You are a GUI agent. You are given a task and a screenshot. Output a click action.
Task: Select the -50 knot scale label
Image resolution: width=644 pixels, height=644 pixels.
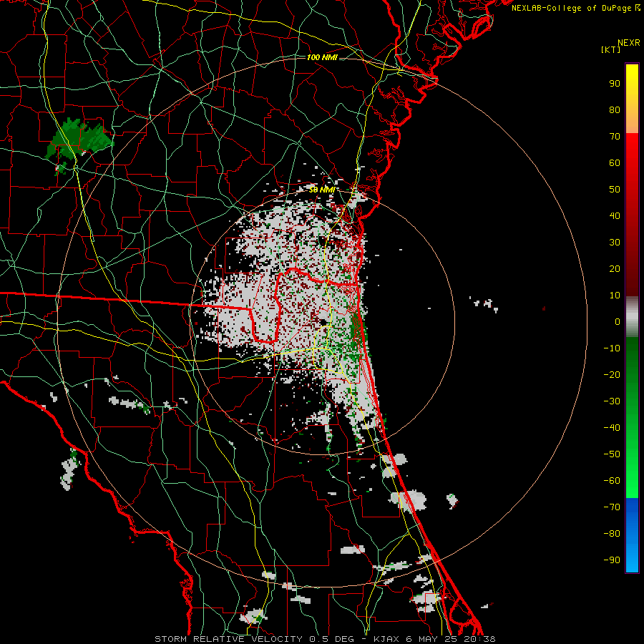[612, 454]
